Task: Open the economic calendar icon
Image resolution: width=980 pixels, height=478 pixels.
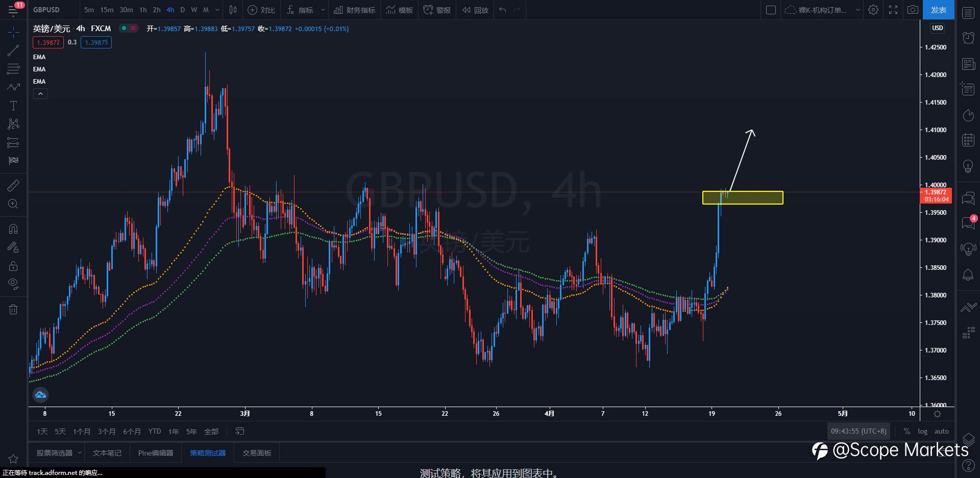Action: click(x=968, y=140)
